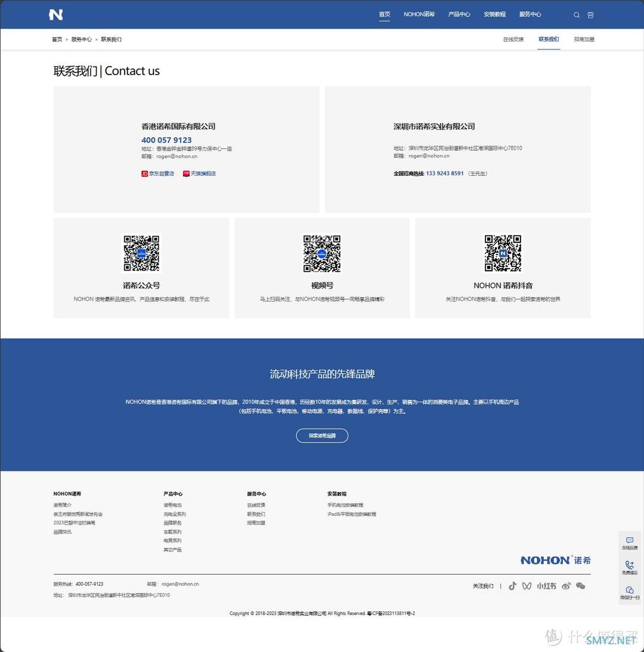Open 安装教程 in the top navigation

pyautogui.click(x=495, y=14)
